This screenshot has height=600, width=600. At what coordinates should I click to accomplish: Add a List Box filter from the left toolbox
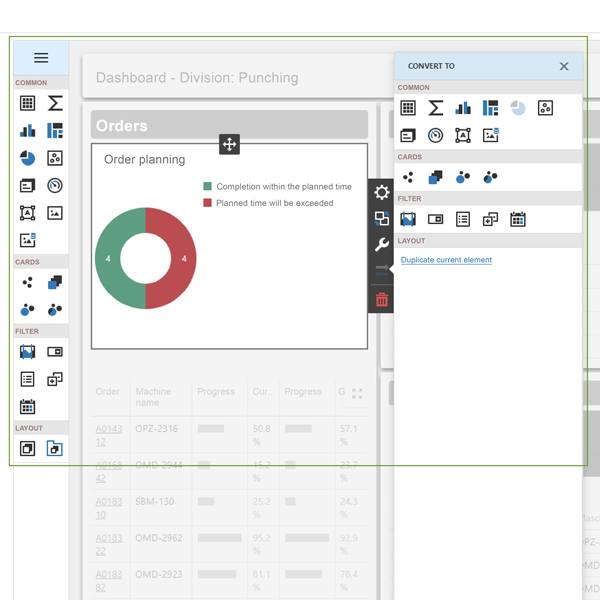click(28, 379)
